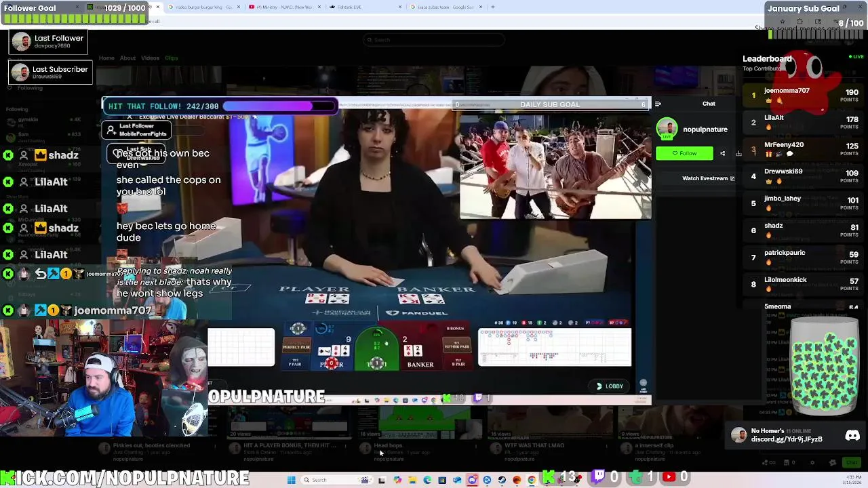Open the Videos tab of the channel
This screenshot has width=868, height=488.
pyautogui.click(x=150, y=58)
